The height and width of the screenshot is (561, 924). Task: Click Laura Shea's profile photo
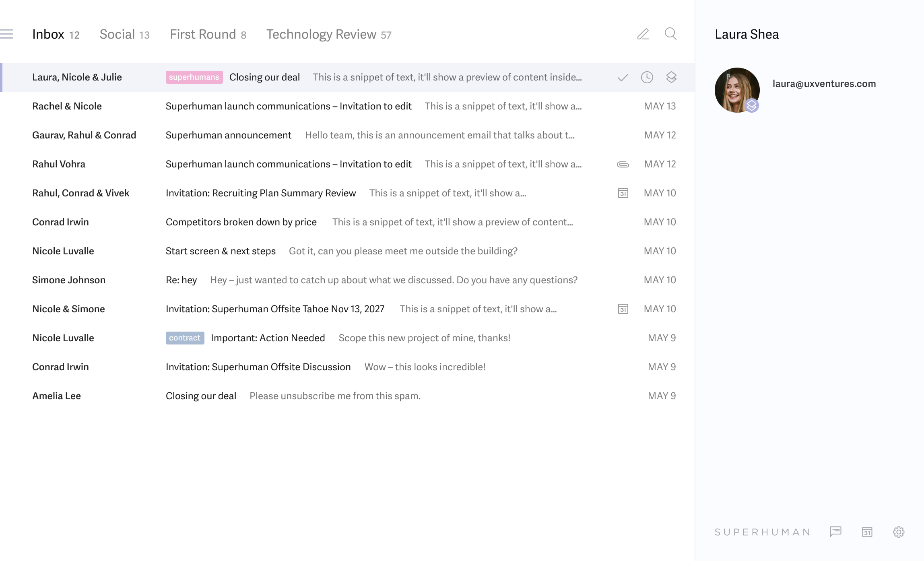737,90
